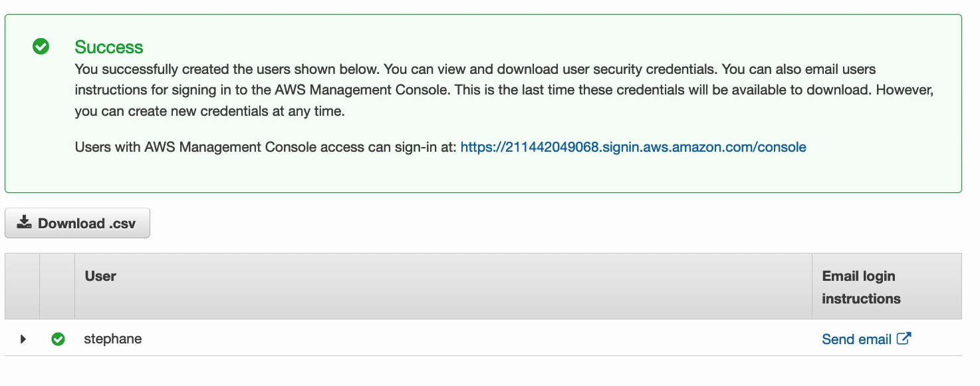Click the empty status column header cell
980x386 pixels.
click(x=57, y=286)
